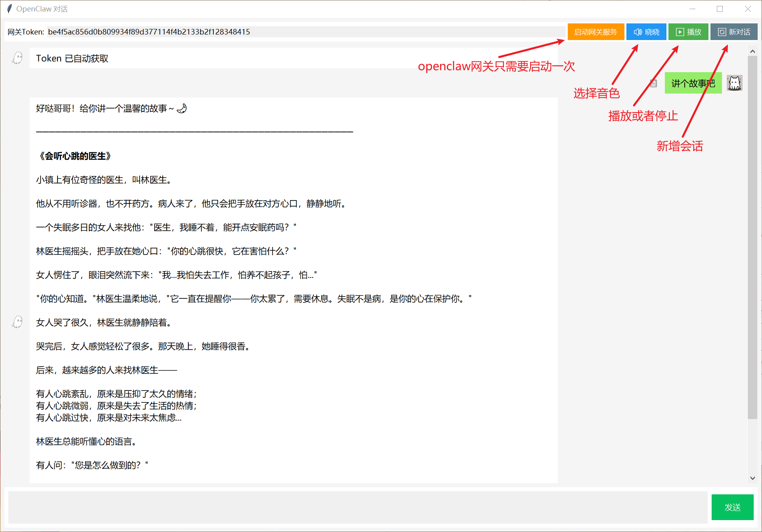
Task: Click the scrollbar up arrow
Action: tap(752, 52)
